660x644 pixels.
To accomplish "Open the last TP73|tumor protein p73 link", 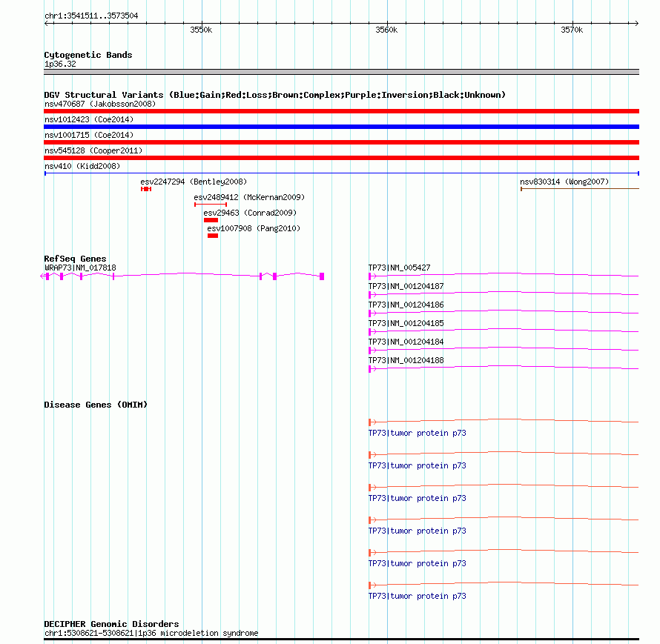I will pyautogui.click(x=417, y=596).
